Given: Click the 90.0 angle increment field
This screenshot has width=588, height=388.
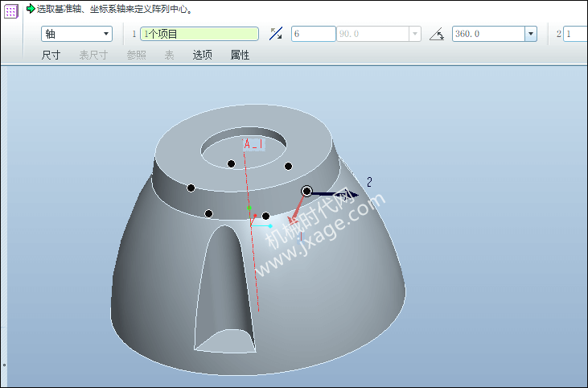Looking at the screenshot, I should tap(372, 34).
